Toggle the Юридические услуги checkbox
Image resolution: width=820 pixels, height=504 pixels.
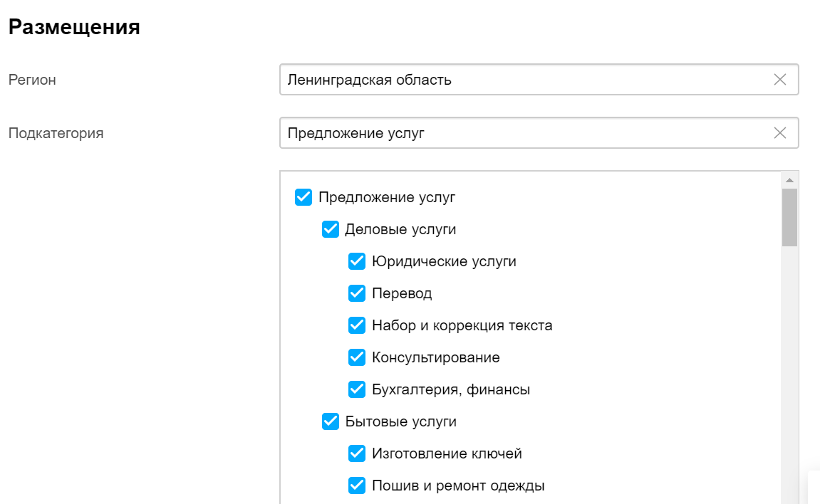click(357, 261)
